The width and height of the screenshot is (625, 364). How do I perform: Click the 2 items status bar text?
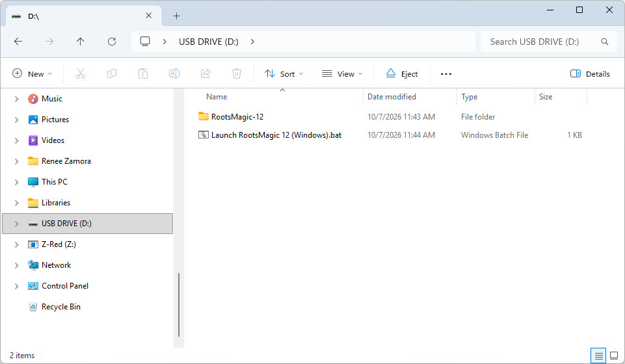click(x=22, y=356)
